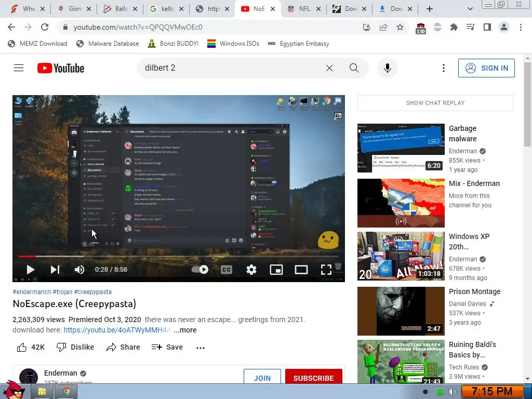Viewport: 532px width, 399px height.
Task: Bookmark this page with the star
Action: tap(400, 27)
